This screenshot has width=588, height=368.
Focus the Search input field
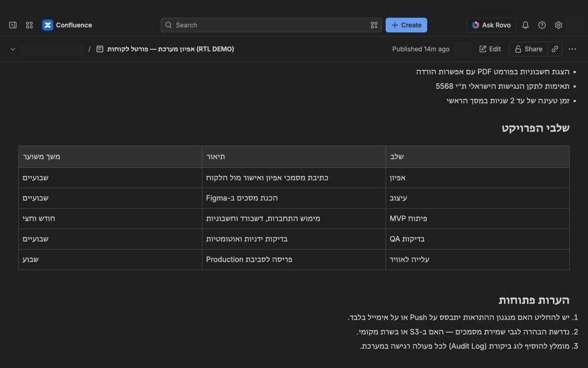pyautogui.click(x=271, y=25)
